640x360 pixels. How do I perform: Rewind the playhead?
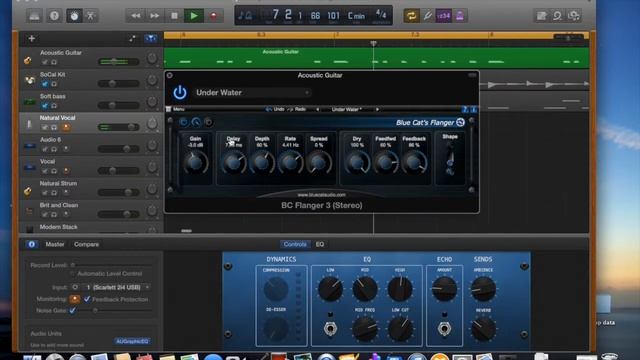(x=136, y=16)
